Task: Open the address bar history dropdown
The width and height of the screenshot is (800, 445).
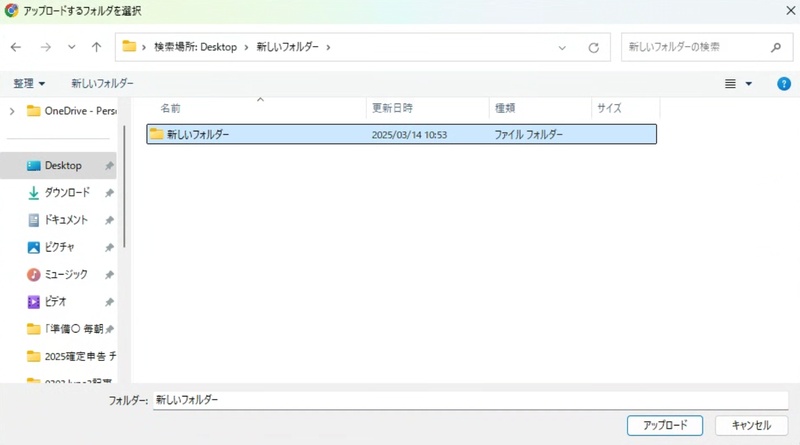Action: [x=562, y=47]
